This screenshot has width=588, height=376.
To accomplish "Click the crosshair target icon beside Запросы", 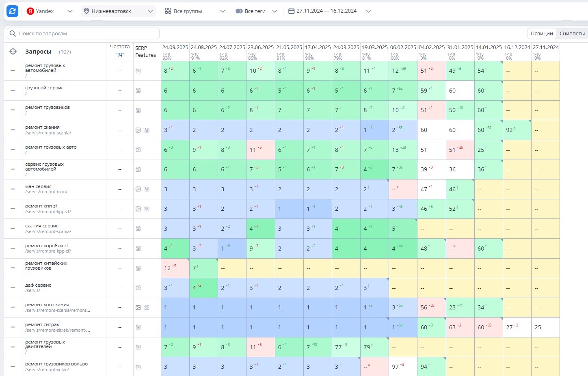I will click(13, 52).
